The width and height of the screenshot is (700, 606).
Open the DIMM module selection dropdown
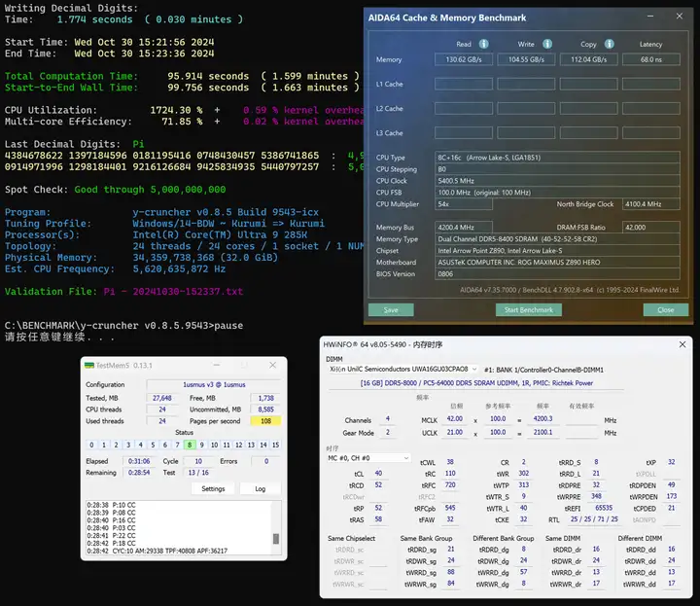pos(475,370)
